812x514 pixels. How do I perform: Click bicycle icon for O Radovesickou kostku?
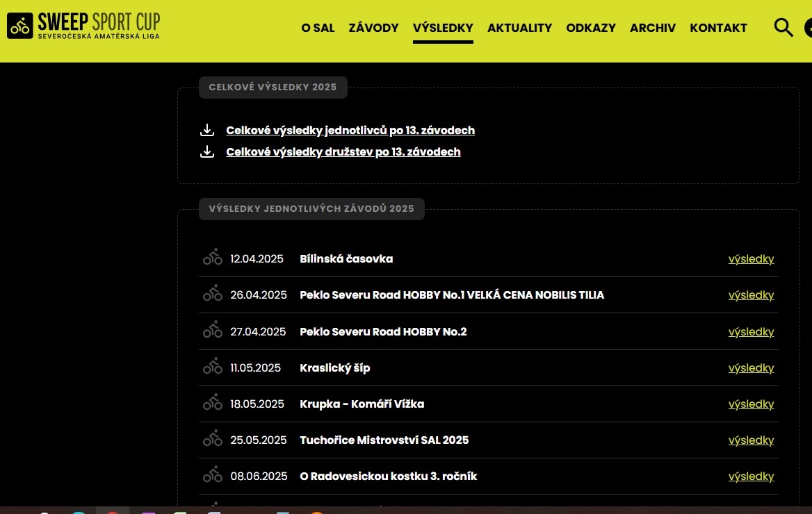click(x=213, y=476)
